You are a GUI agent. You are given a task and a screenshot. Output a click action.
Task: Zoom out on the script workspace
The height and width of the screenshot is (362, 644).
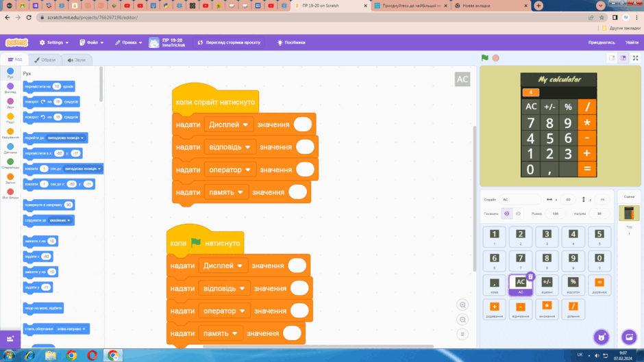(x=462, y=320)
